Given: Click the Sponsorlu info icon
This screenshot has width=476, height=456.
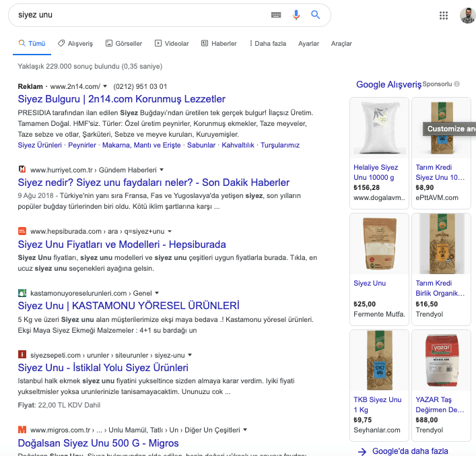Looking at the screenshot, I should point(457,84).
